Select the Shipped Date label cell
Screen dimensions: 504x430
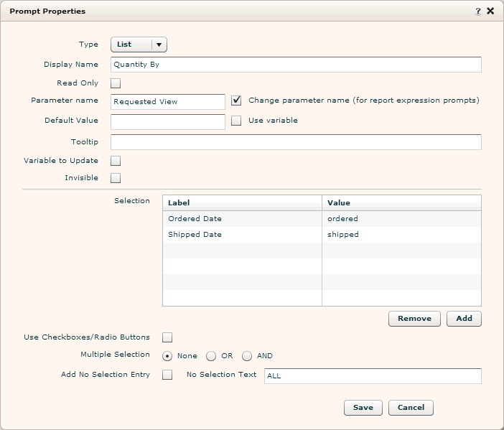[242, 235]
